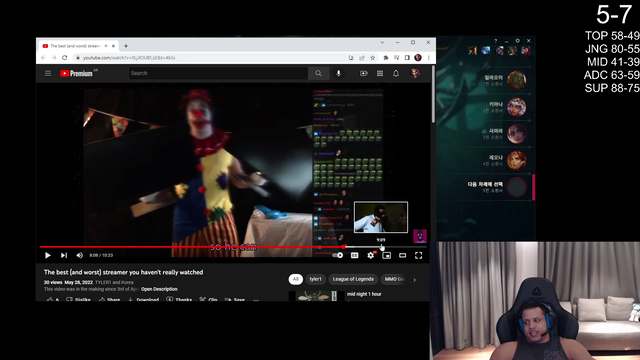
Task: Toggle theater mode
Action: [402, 256]
